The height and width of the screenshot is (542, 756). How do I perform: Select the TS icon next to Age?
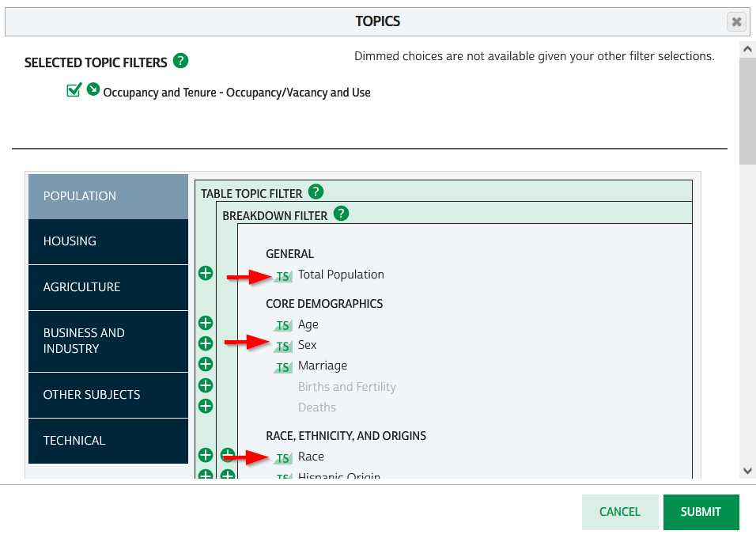tap(283, 325)
